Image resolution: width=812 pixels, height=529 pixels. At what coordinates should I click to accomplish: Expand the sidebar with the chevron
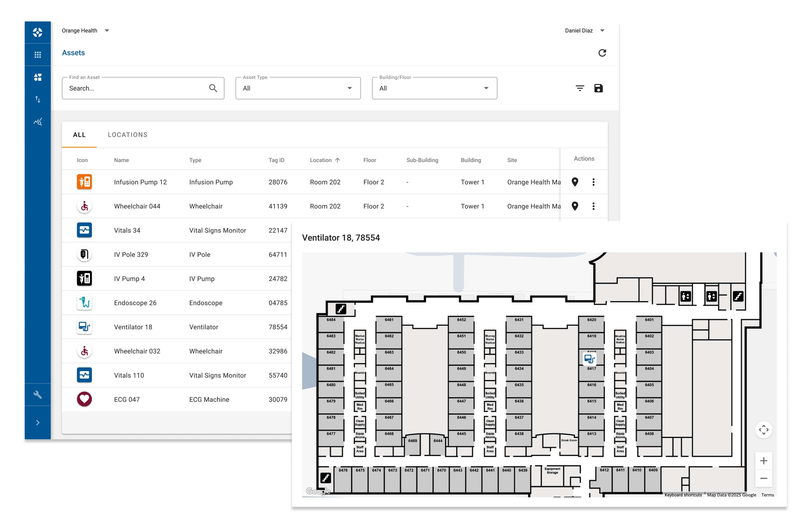(37, 423)
